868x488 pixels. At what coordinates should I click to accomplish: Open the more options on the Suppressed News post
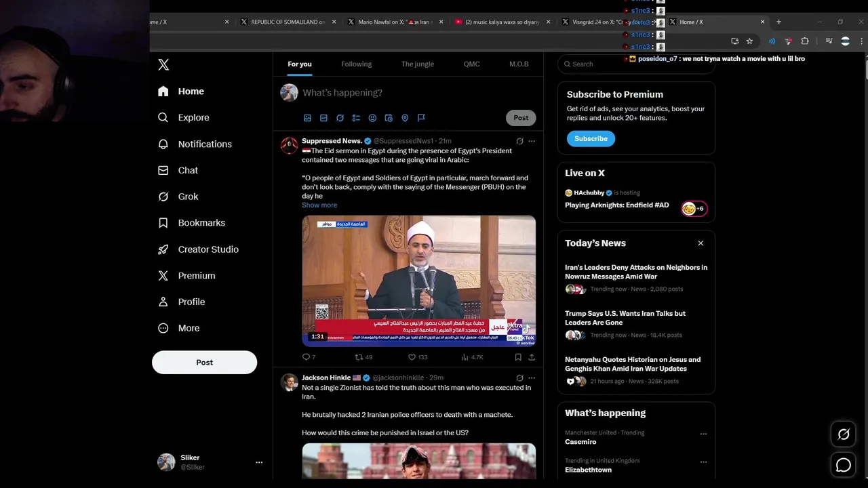point(532,141)
